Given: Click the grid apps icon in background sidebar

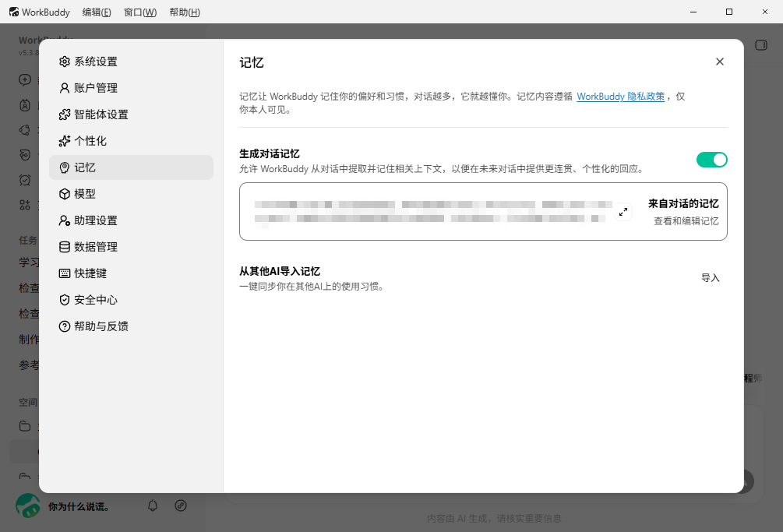Looking at the screenshot, I should point(25,205).
